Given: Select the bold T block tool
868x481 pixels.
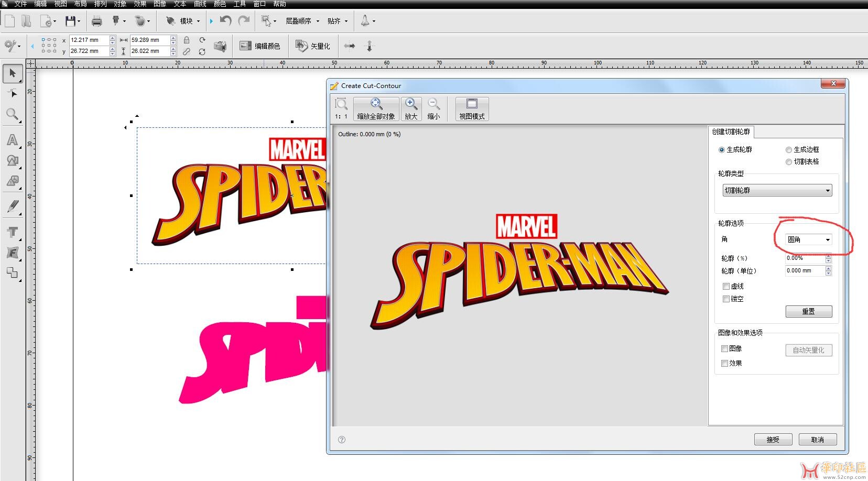Looking at the screenshot, I should point(13,232).
